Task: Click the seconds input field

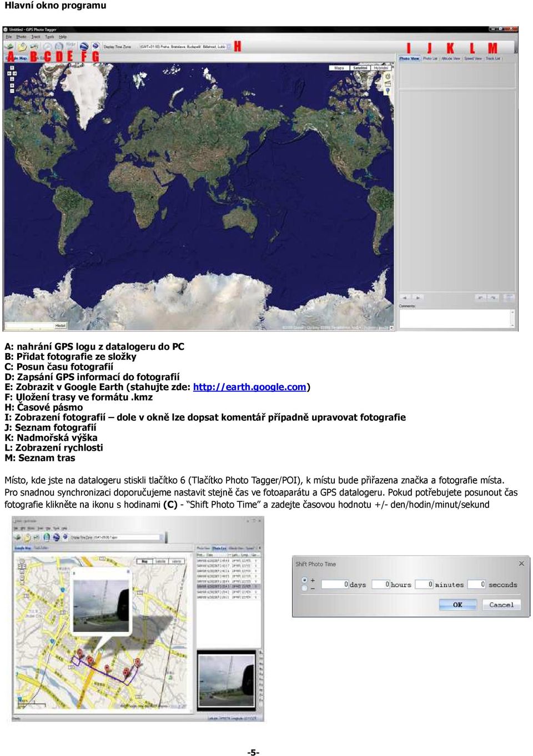Action: click(x=477, y=584)
